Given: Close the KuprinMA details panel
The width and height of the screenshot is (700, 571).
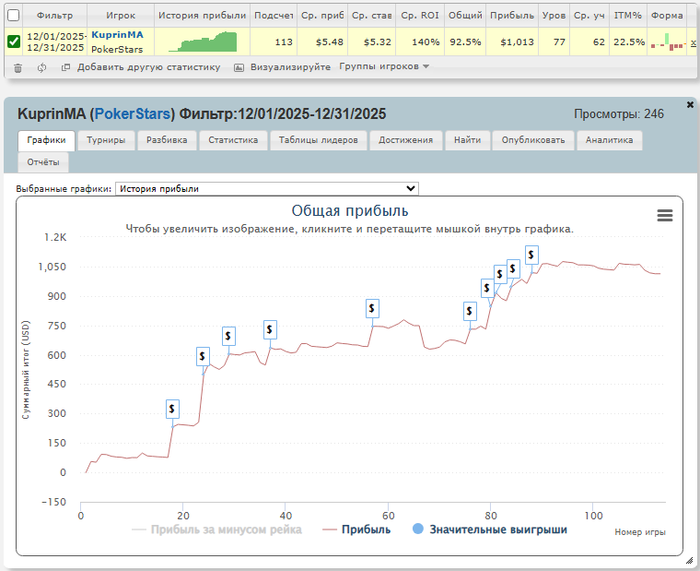Looking at the screenshot, I should [690, 104].
